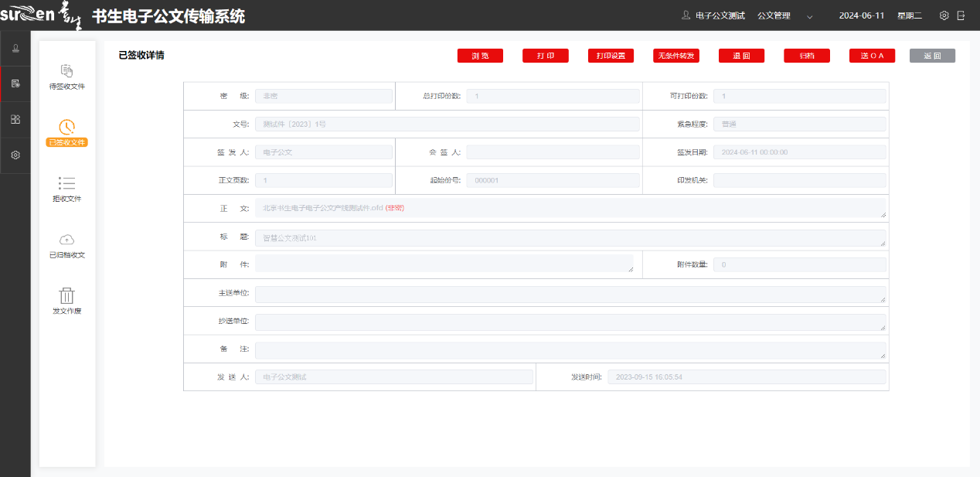980x477 pixels.
Task: Click the 打印 print button
Action: pyautogui.click(x=546, y=56)
